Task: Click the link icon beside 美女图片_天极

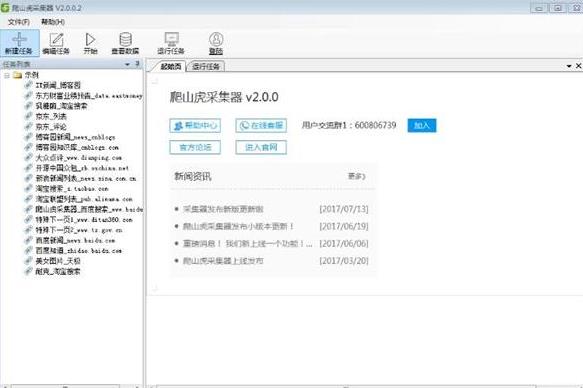Action: [28, 261]
